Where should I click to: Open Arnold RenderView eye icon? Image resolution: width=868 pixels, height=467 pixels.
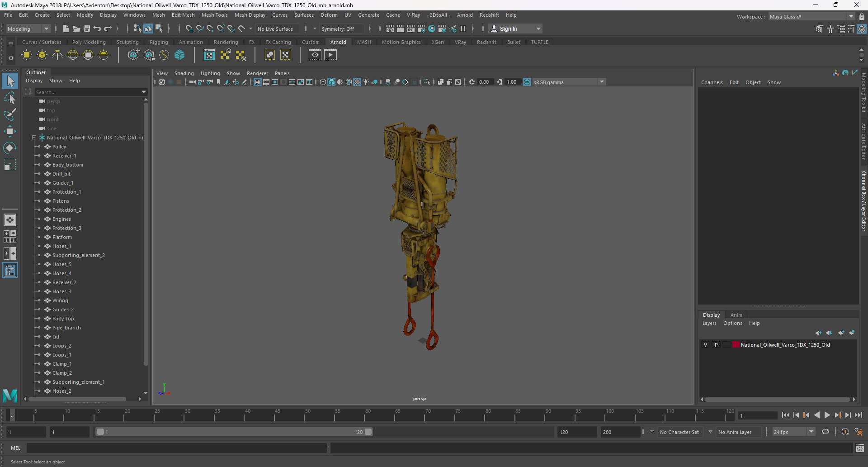(x=315, y=55)
